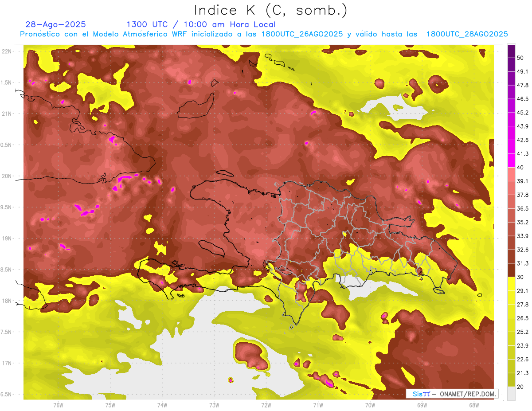Click the colorbar value '46.5'
Screen dimensions: 532x411
click(523, 99)
